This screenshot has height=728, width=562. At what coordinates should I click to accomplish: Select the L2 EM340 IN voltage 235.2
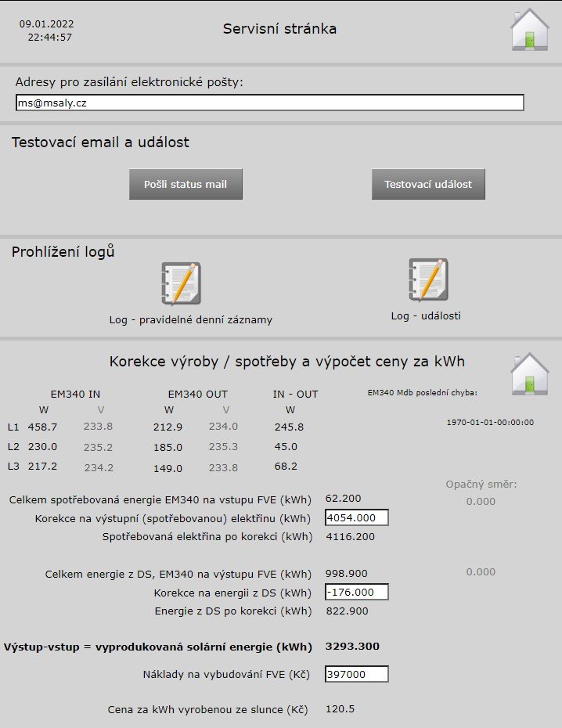98,447
